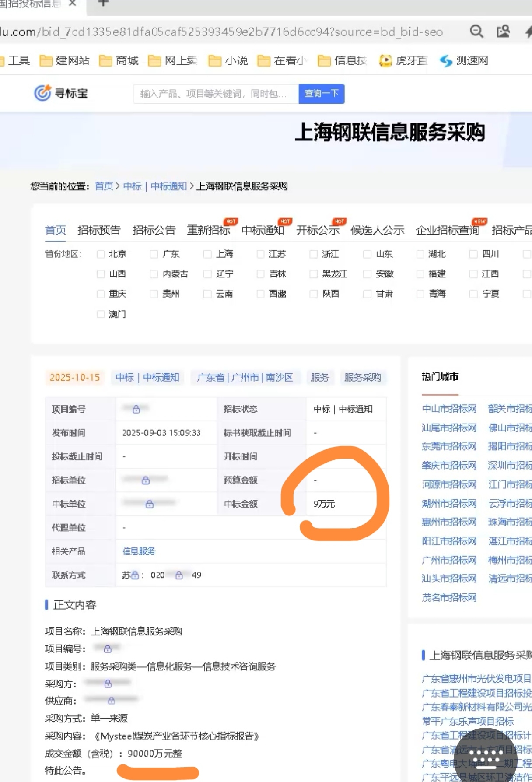Open the 小说 bookmark folder
Viewport: 532px width, 782px height.
(228, 60)
